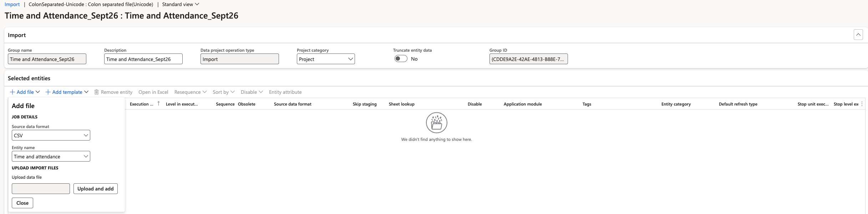The image size is (868, 214).
Task: Click the Upload data file field
Action: [41, 189]
